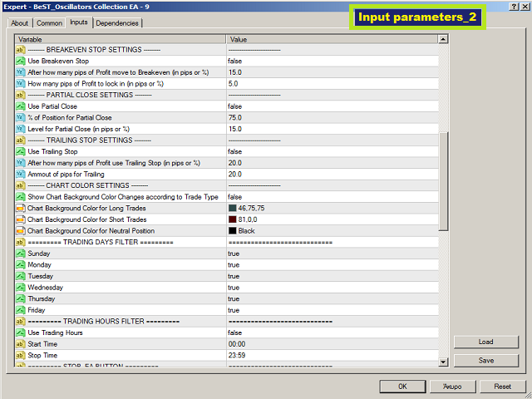Click the Reset button

(502, 387)
